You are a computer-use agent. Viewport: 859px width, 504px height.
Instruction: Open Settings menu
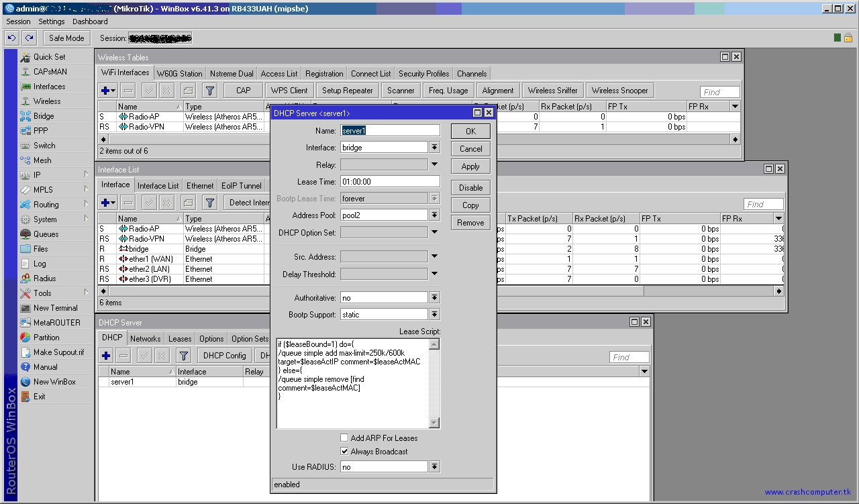pos(52,21)
